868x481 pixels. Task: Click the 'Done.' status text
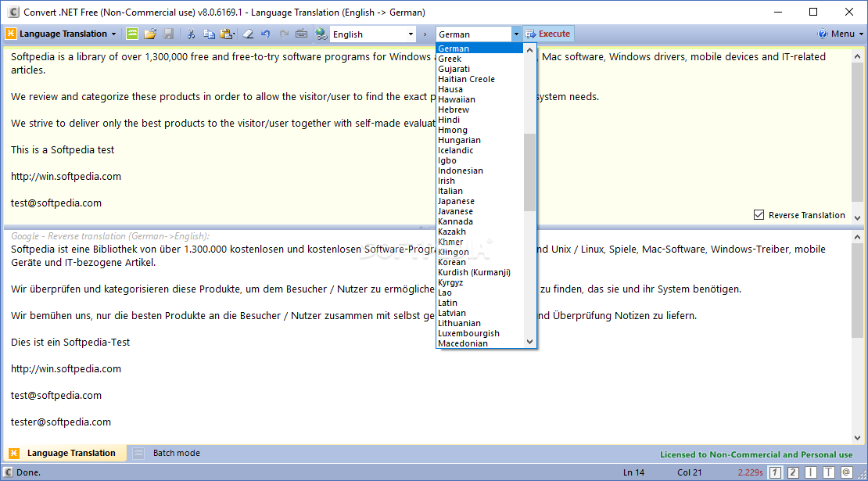28,472
